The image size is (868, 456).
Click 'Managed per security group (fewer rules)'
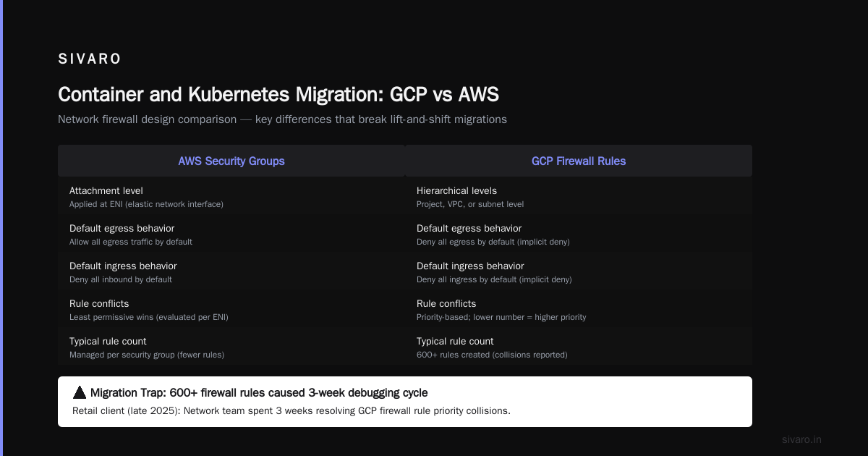click(147, 355)
